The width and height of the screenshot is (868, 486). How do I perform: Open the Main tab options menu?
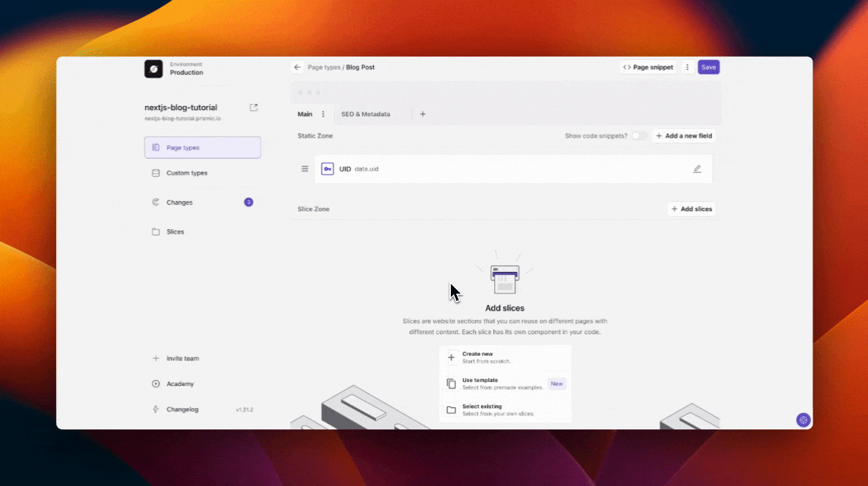[x=322, y=114]
